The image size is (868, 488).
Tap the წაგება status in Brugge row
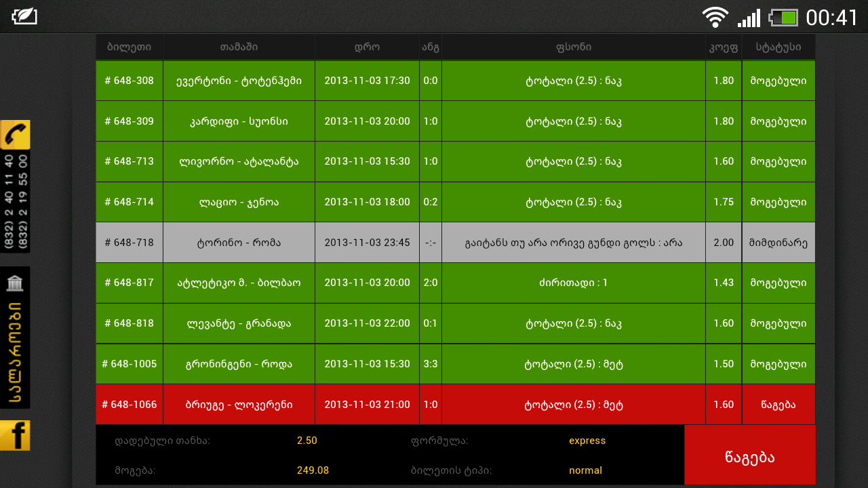click(x=778, y=405)
